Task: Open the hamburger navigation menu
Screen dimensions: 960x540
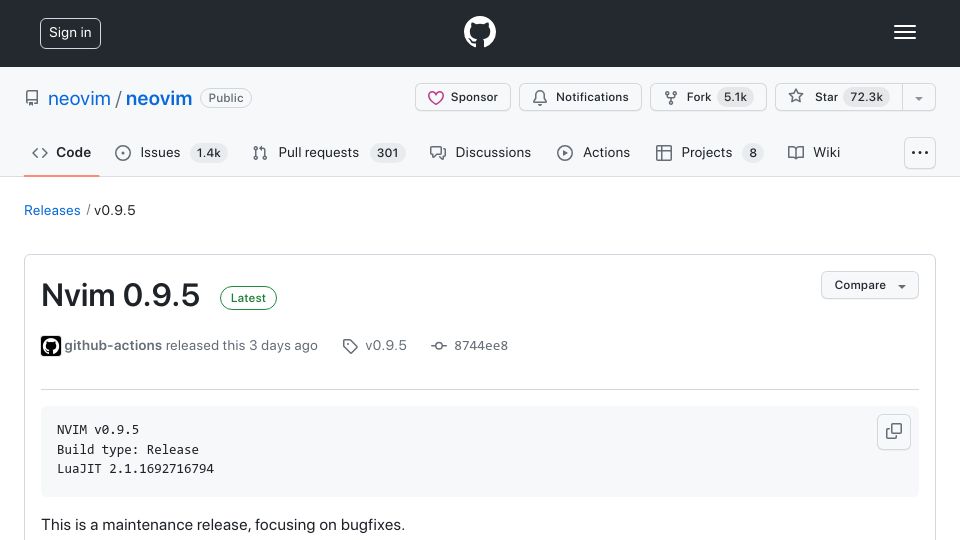Action: click(x=904, y=32)
